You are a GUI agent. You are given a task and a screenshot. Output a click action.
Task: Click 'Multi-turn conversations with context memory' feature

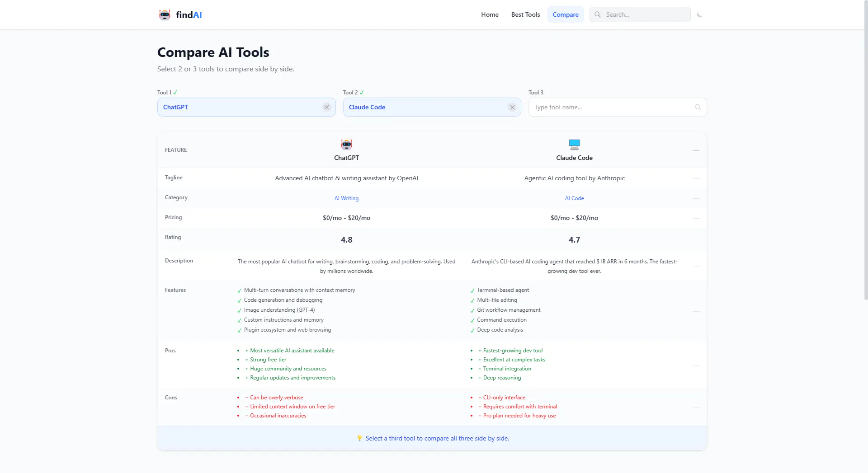[299, 290]
